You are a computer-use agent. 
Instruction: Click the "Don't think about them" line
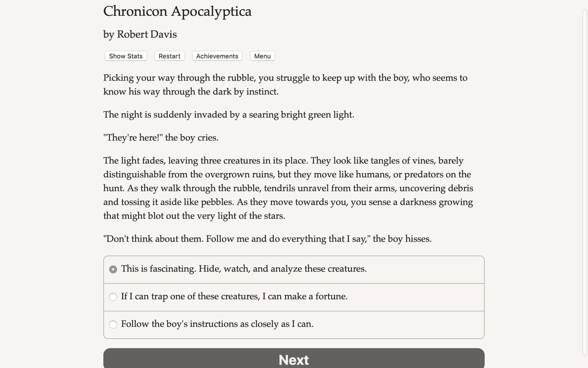click(267, 239)
